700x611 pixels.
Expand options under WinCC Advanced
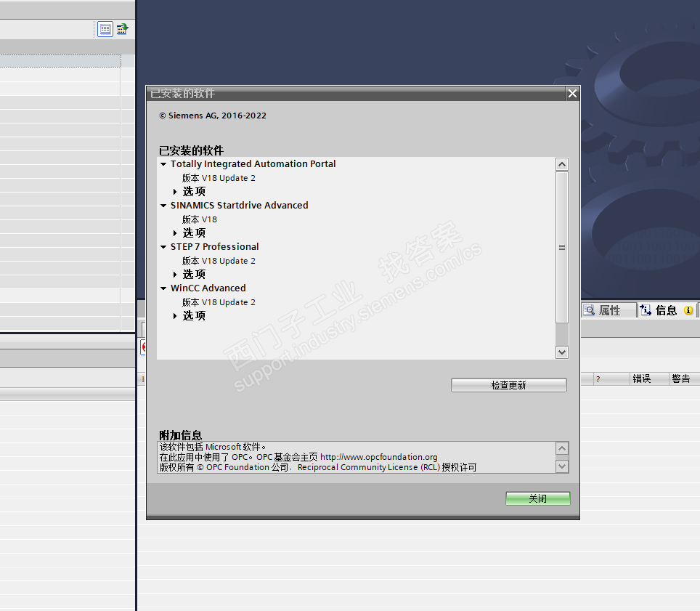click(x=175, y=316)
